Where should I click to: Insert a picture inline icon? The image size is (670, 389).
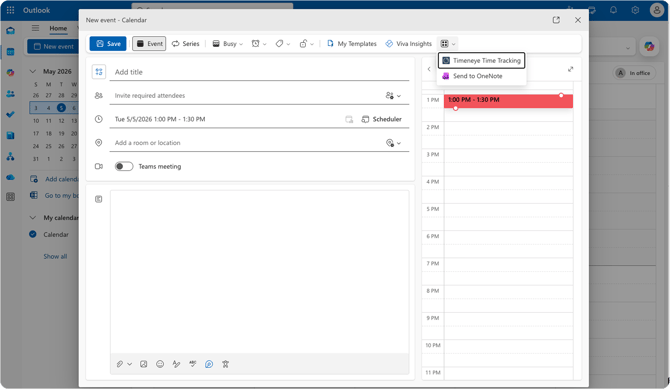144,364
